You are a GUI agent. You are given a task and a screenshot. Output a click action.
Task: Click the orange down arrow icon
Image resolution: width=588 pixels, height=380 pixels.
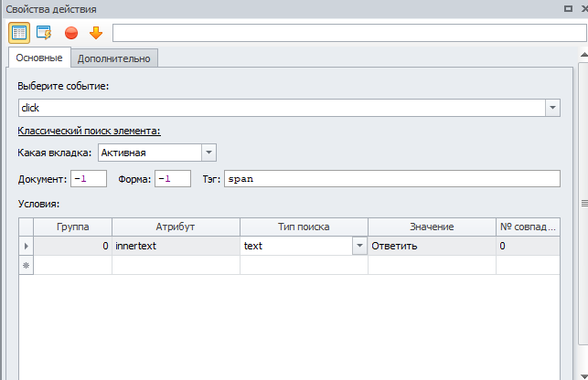[95, 33]
